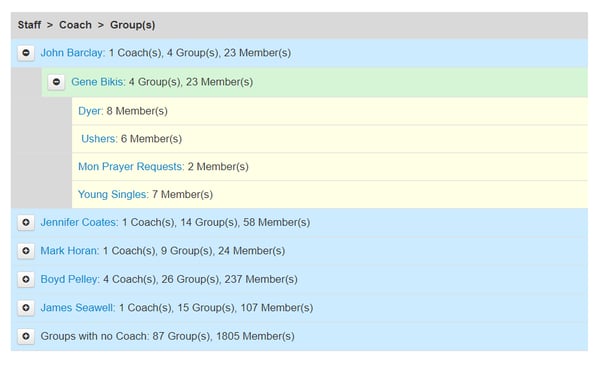The image size is (600, 365).
Task: Collapse the John Barclay staff row
Action: tap(26, 53)
